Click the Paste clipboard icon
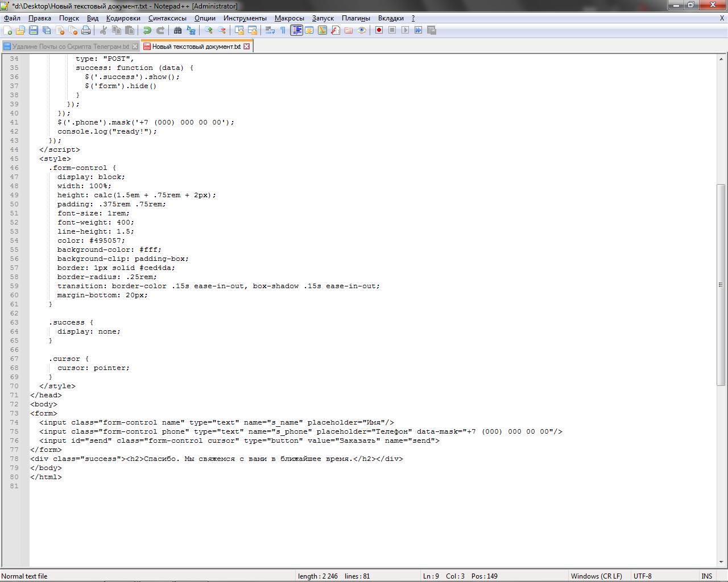Screen dimensions: 728x582 (130, 30)
